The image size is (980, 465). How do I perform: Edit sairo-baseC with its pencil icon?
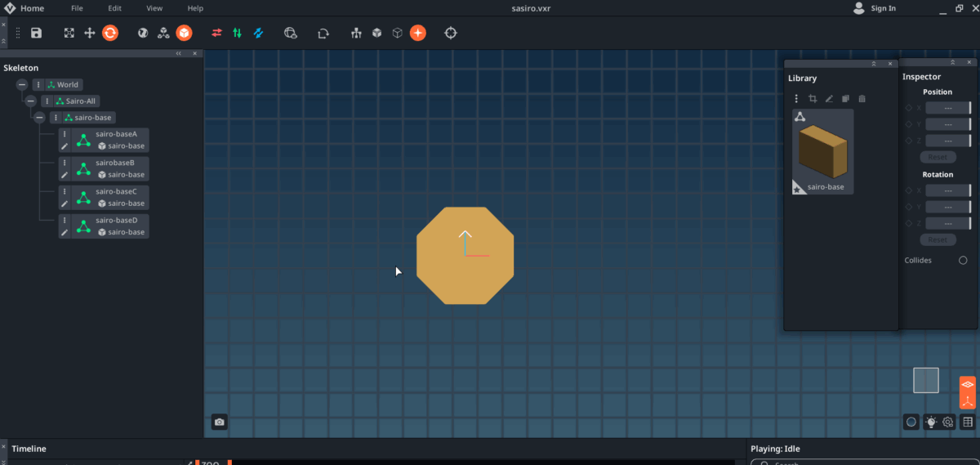[65, 203]
